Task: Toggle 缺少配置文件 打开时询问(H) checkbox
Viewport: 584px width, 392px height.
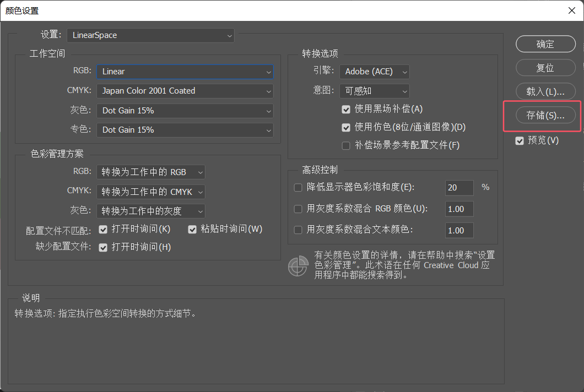Action: click(x=103, y=247)
